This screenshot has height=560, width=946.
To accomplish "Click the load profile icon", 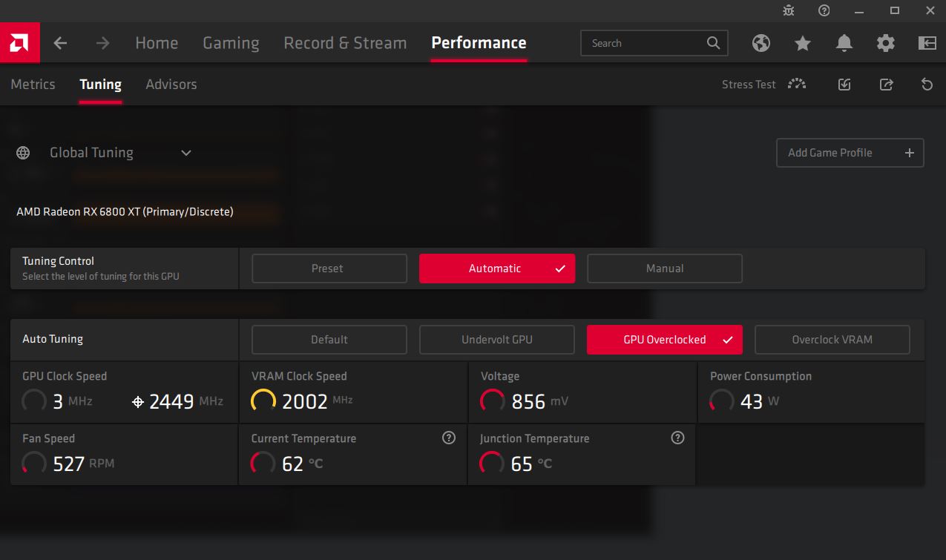I will pyautogui.click(x=844, y=85).
